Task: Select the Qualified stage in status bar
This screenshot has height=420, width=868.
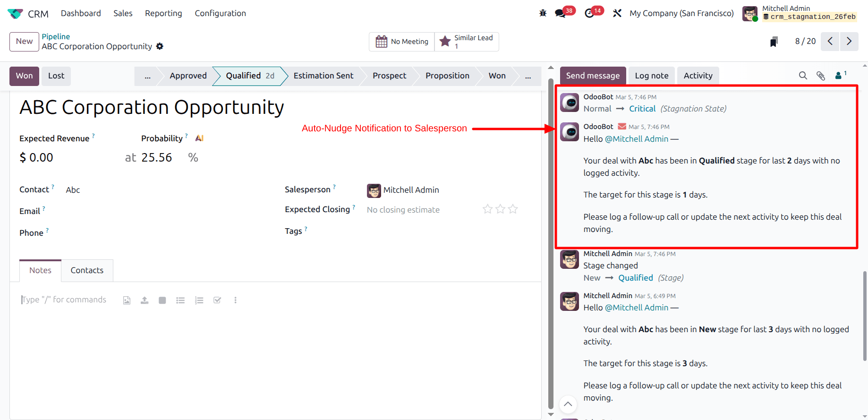Action: click(x=250, y=76)
